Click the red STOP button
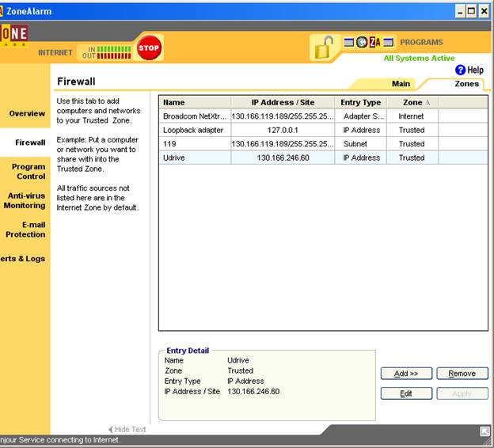This screenshot has height=448, width=494. click(x=148, y=47)
